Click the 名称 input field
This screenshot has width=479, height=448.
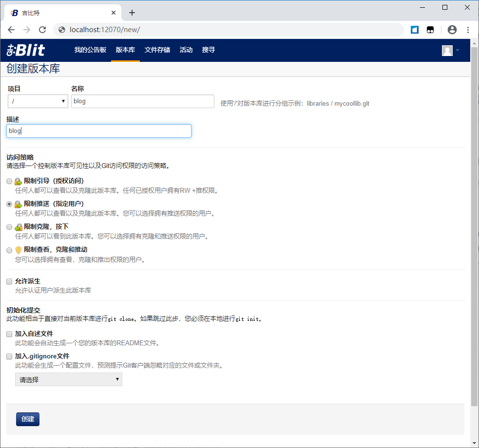coord(142,101)
